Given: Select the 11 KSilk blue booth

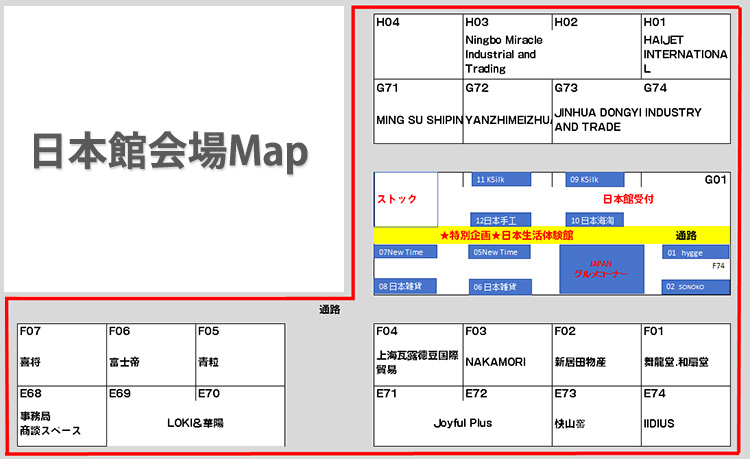Looking at the screenshot, I should (501, 180).
